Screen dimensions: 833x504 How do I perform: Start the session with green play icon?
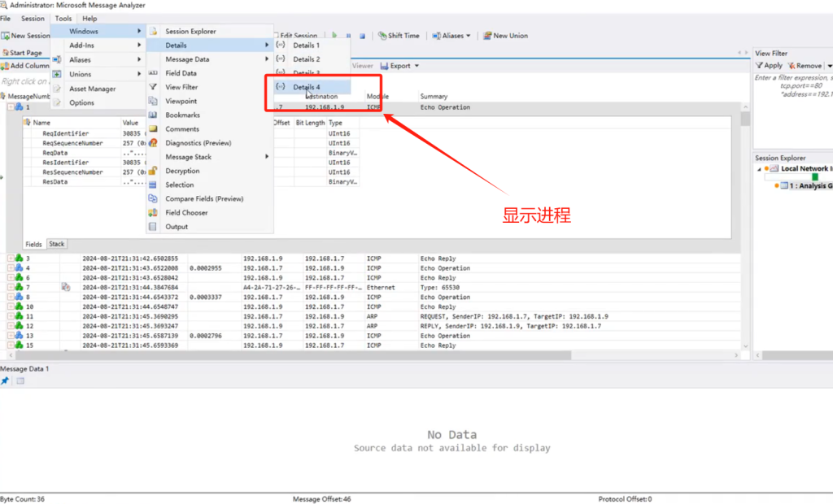(x=334, y=36)
